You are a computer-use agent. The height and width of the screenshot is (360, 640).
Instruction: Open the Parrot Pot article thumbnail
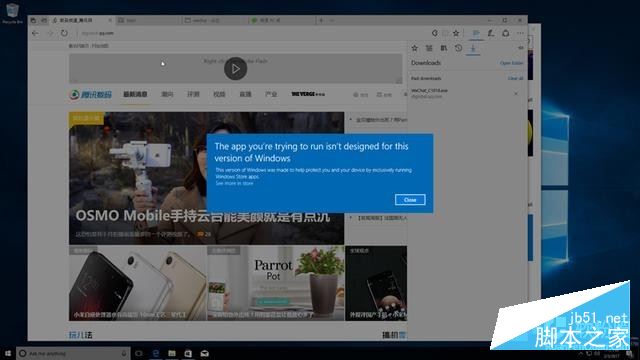click(x=276, y=283)
